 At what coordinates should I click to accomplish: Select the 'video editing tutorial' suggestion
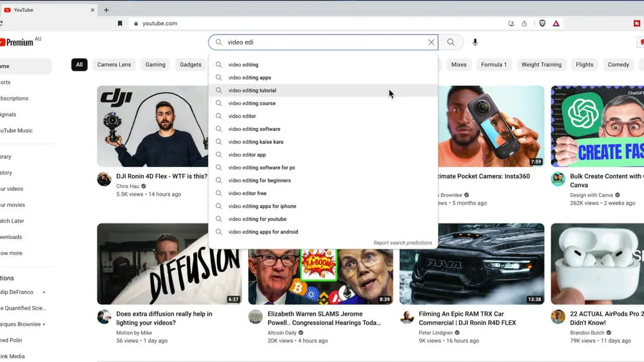coord(252,91)
